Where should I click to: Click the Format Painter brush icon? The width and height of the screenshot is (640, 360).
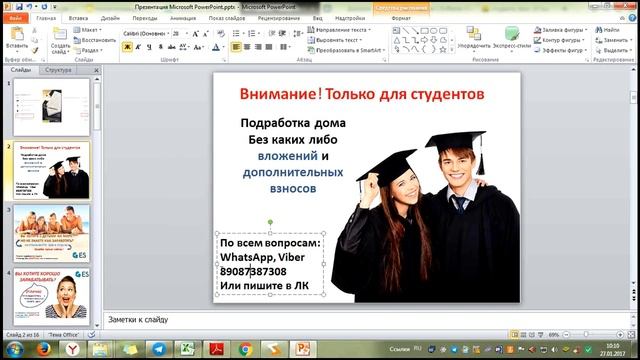[35, 50]
